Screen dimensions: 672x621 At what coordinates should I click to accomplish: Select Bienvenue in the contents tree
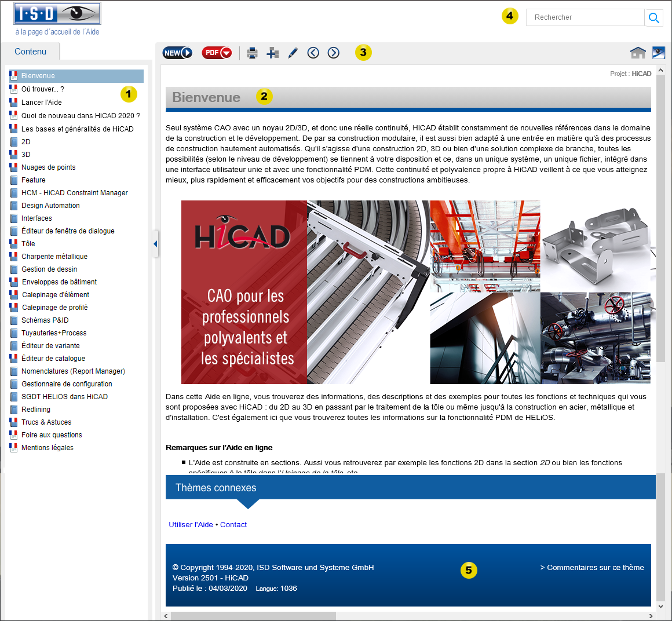[76, 76]
